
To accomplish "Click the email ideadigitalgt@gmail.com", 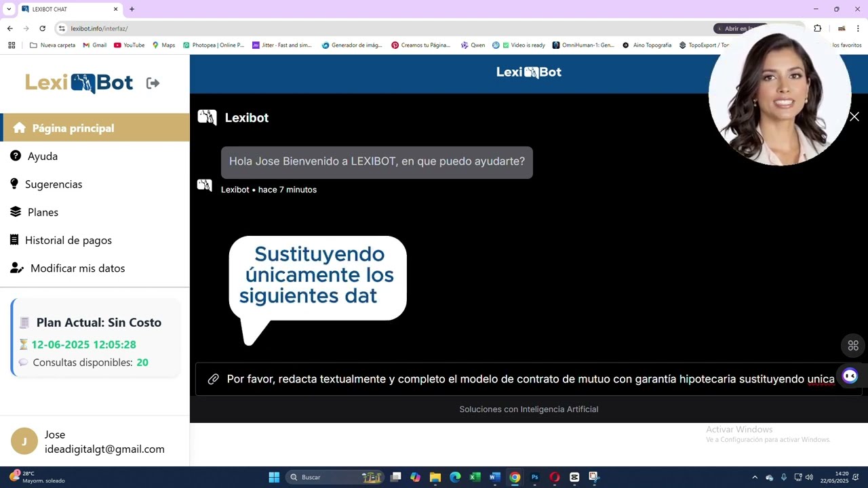I will pyautogui.click(x=104, y=449).
